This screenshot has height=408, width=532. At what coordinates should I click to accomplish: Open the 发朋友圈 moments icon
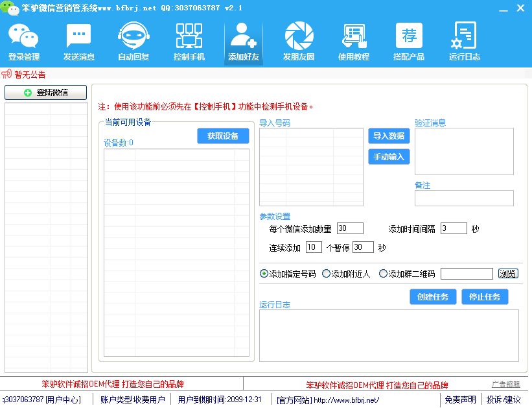point(299,42)
